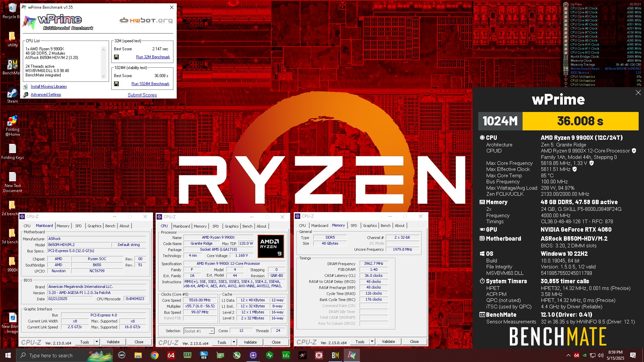Viewport: 644px width, 362px height.
Task: Open About tab in Memory CPU-Z window
Action: (400, 226)
